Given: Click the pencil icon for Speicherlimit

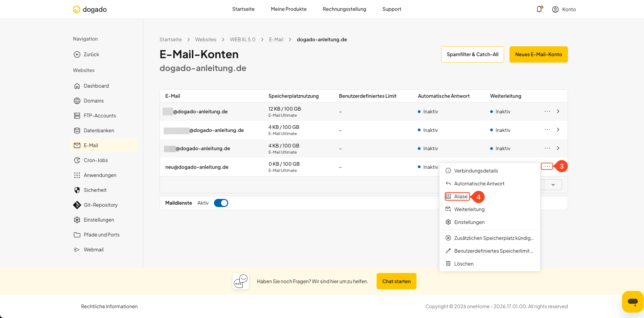Looking at the screenshot, I should pyautogui.click(x=448, y=251).
